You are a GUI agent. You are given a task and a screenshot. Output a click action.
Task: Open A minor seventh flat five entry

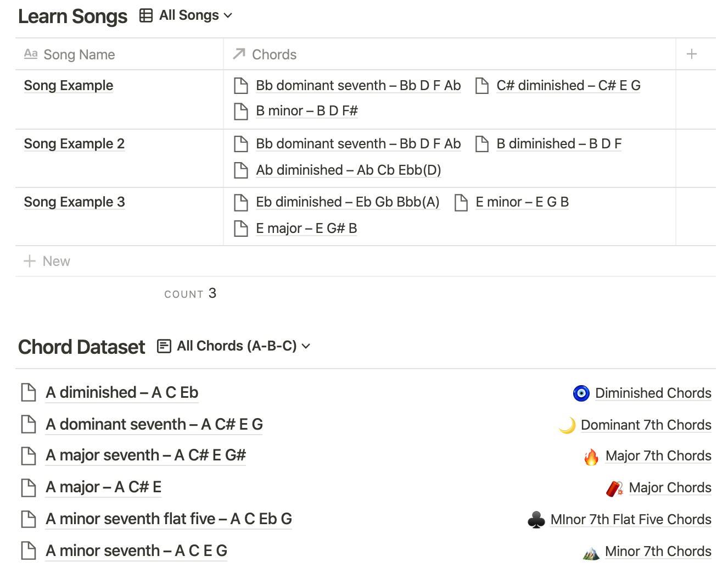169,519
